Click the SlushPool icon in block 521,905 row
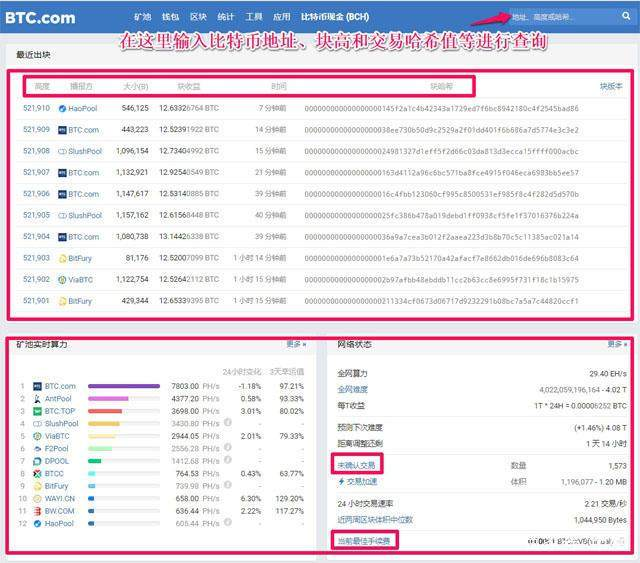The width and height of the screenshot is (640, 563). click(x=62, y=216)
